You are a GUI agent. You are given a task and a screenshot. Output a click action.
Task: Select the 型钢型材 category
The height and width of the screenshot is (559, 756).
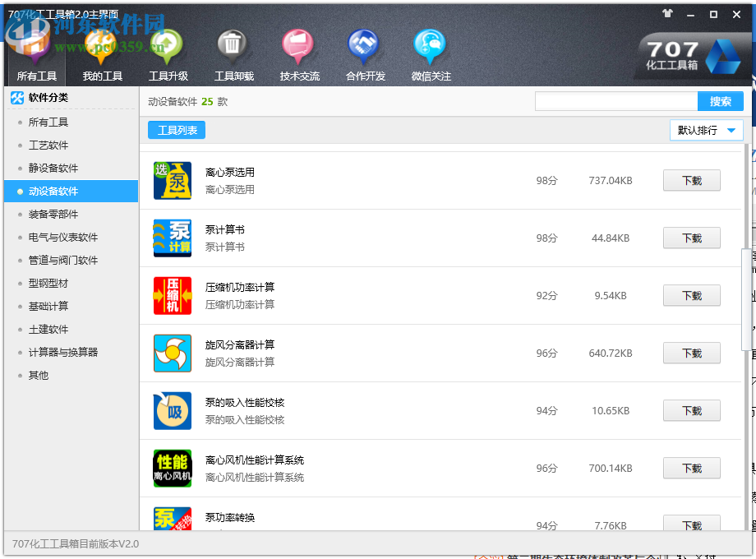coord(71,283)
